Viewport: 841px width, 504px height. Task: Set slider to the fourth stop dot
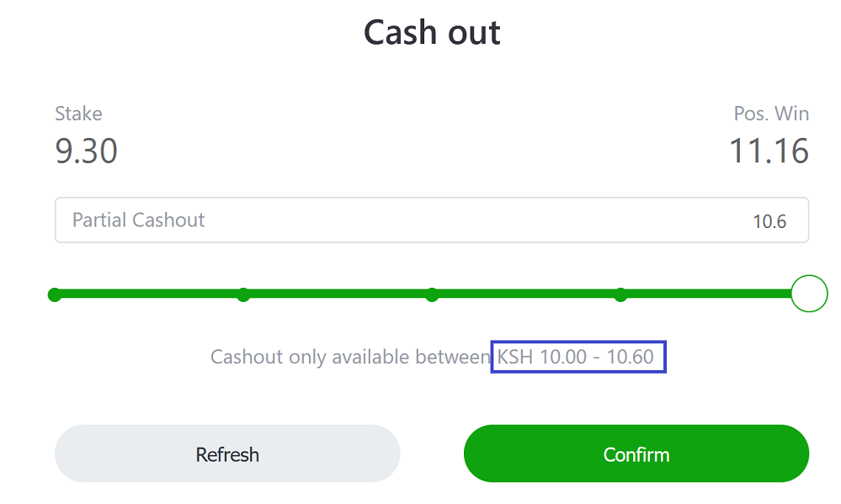[620, 294]
